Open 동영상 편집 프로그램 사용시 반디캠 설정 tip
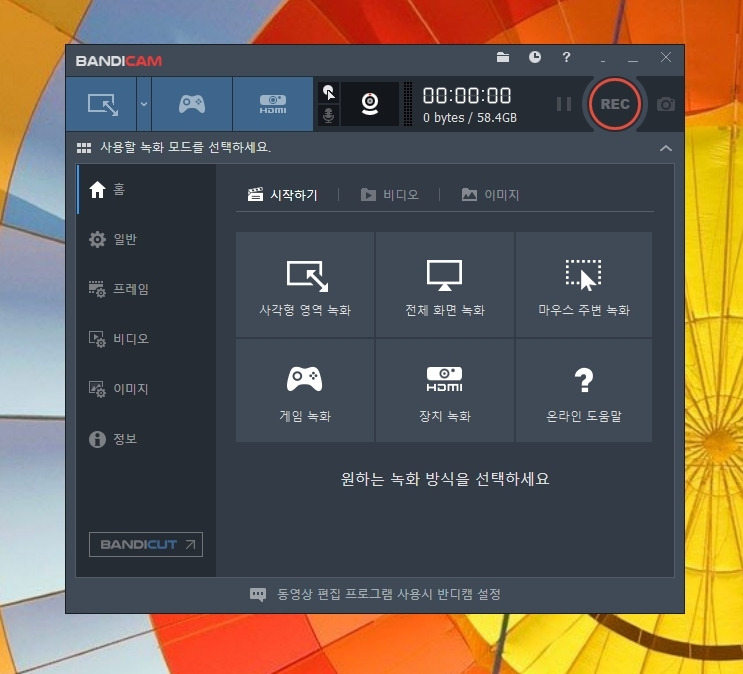The height and width of the screenshot is (674, 743). tap(389, 594)
